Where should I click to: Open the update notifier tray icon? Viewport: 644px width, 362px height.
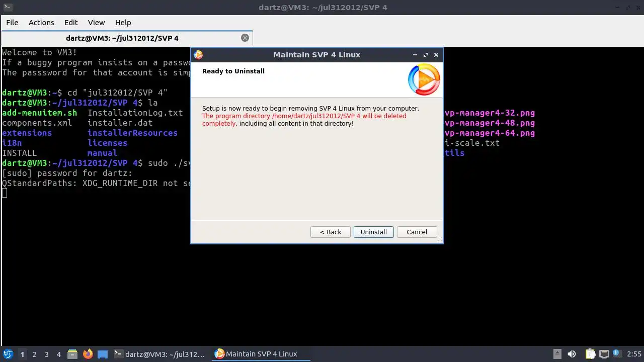tap(617, 354)
